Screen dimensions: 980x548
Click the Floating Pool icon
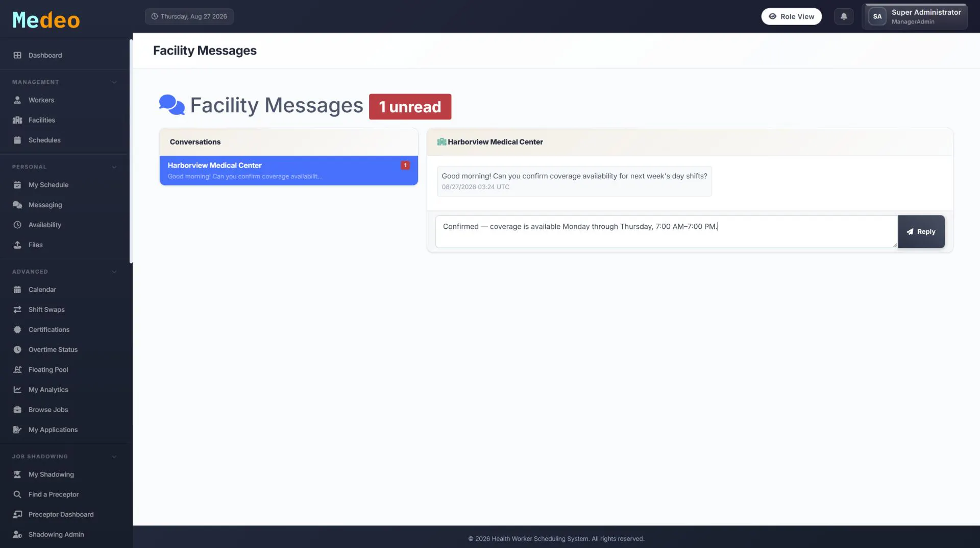pos(17,370)
